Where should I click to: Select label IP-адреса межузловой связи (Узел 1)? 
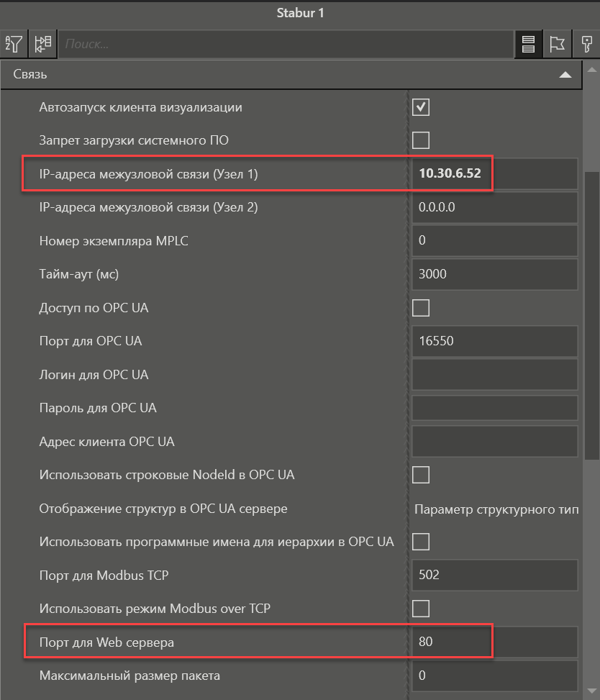[149, 174]
